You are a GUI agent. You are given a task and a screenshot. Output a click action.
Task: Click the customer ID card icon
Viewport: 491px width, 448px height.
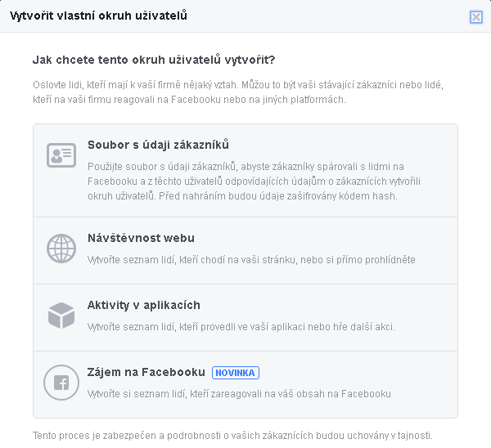[61, 155]
